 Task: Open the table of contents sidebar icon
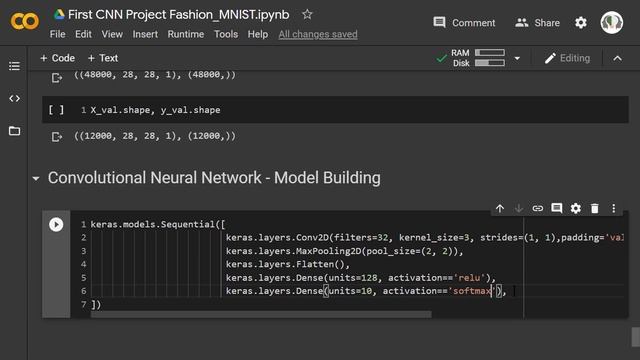[x=14, y=66]
